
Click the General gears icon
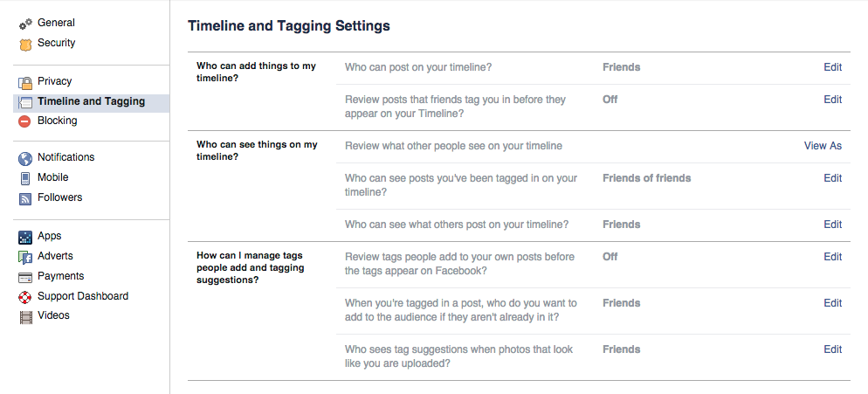coord(25,24)
